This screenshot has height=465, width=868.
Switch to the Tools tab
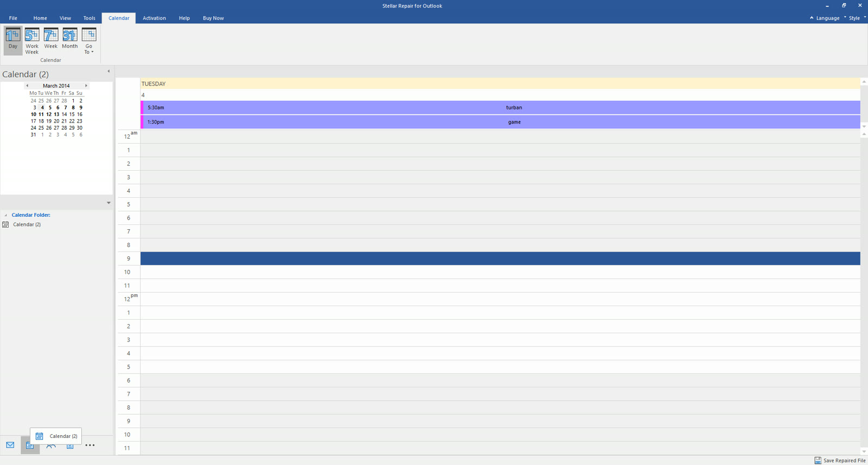pos(89,18)
